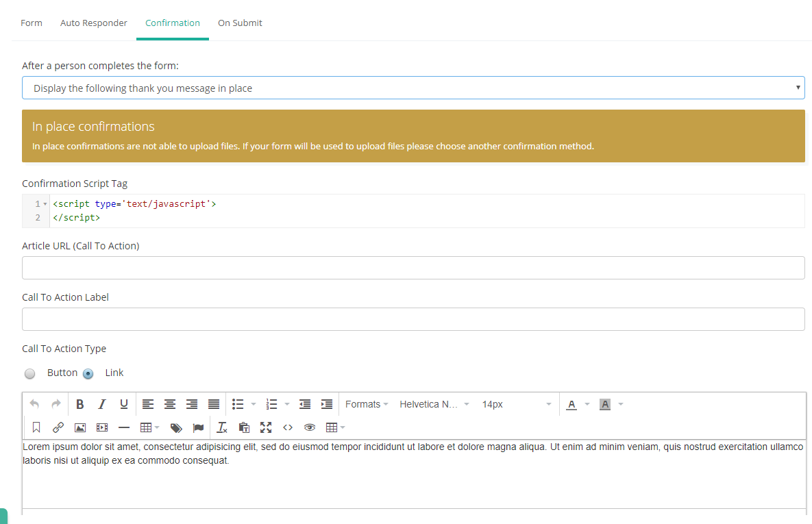
Task: Switch to the Auto Responder tab
Action: pos(94,23)
